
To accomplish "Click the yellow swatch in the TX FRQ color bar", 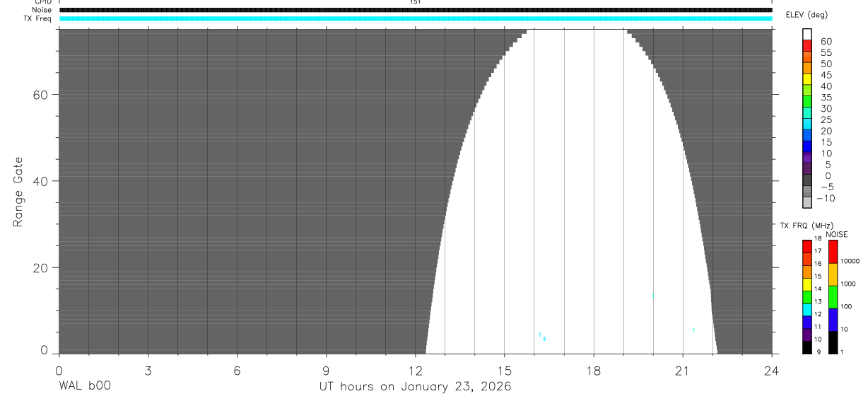I will click(x=807, y=285).
